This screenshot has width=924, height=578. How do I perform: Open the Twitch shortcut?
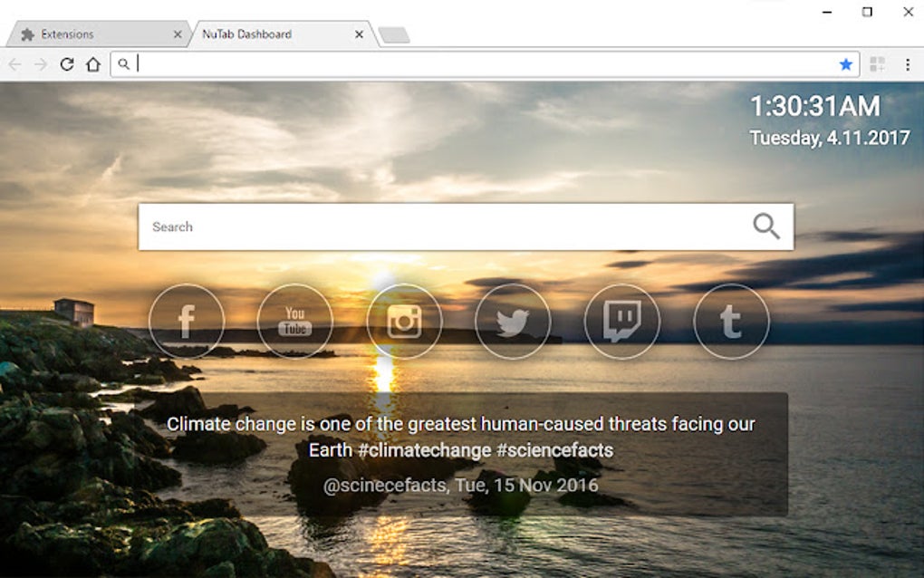pyautogui.click(x=621, y=322)
